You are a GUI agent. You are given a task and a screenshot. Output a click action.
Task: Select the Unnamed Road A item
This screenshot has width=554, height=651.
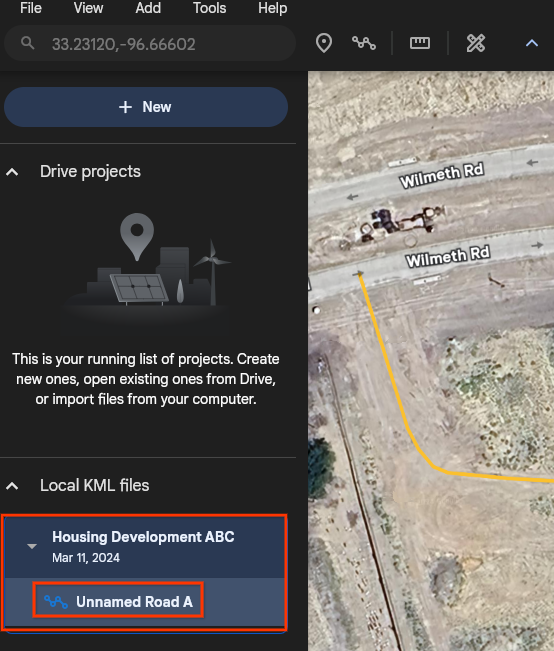point(118,600)
